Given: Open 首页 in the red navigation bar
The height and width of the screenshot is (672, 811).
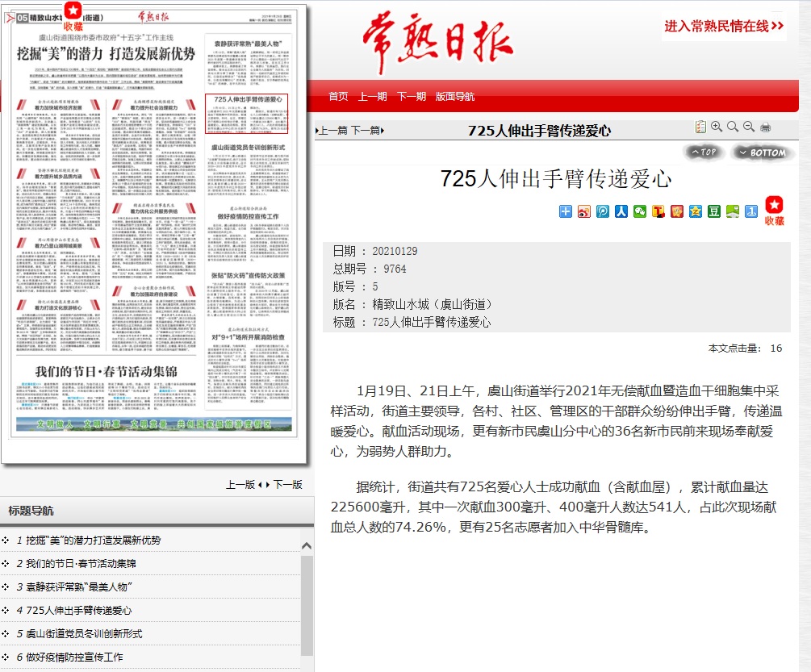Looking at the screenshot, I should click(x=338, y=97).
